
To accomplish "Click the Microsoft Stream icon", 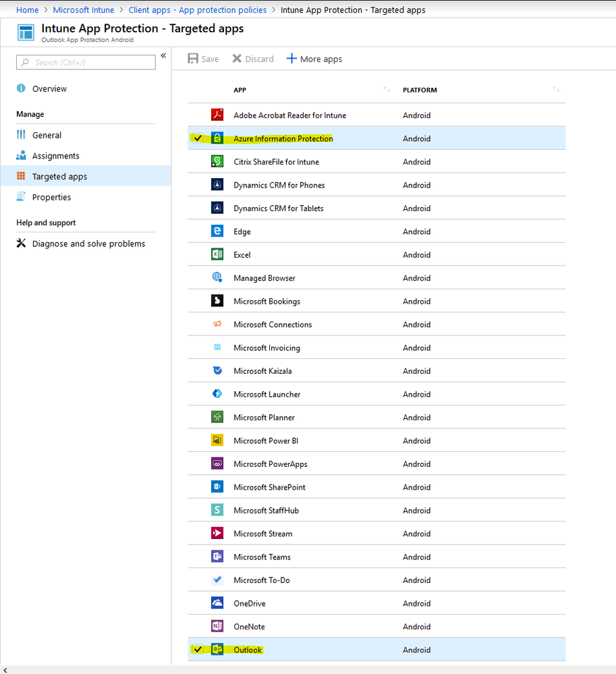I will 217,533.
